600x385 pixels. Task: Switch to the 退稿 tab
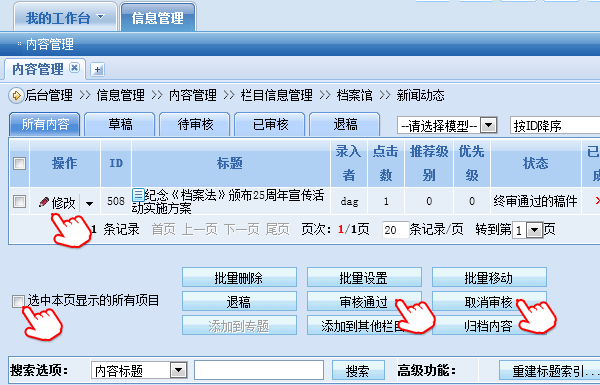click(x=345, y=124)
